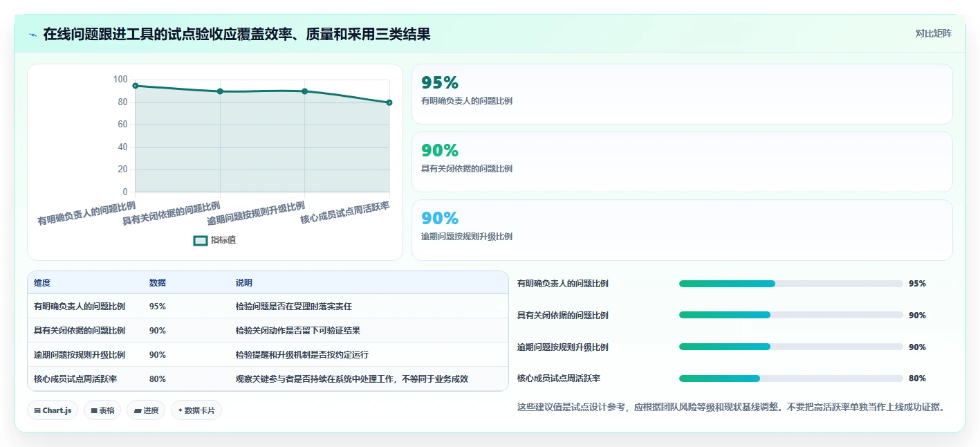The height and width of the screenshot is (447, 980).
Task: Click the 95% value beside the progress bar
Action: (x=917, y=284)
